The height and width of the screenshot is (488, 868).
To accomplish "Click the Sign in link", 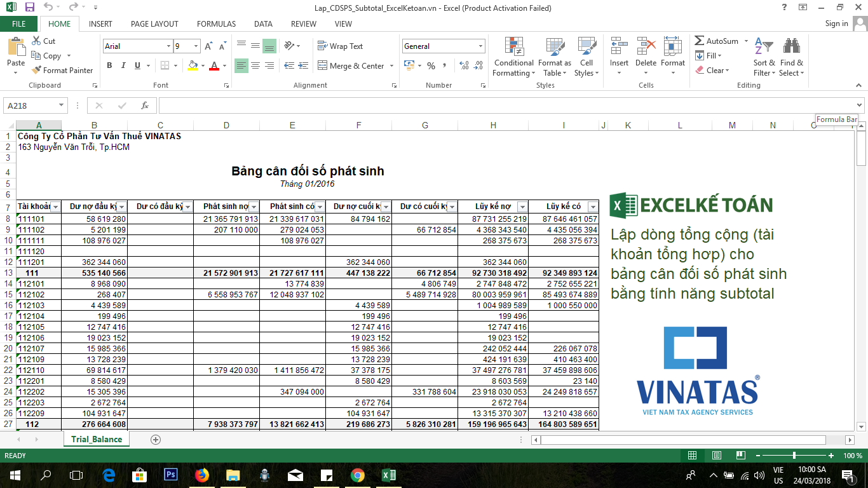I will pos(836,24).
